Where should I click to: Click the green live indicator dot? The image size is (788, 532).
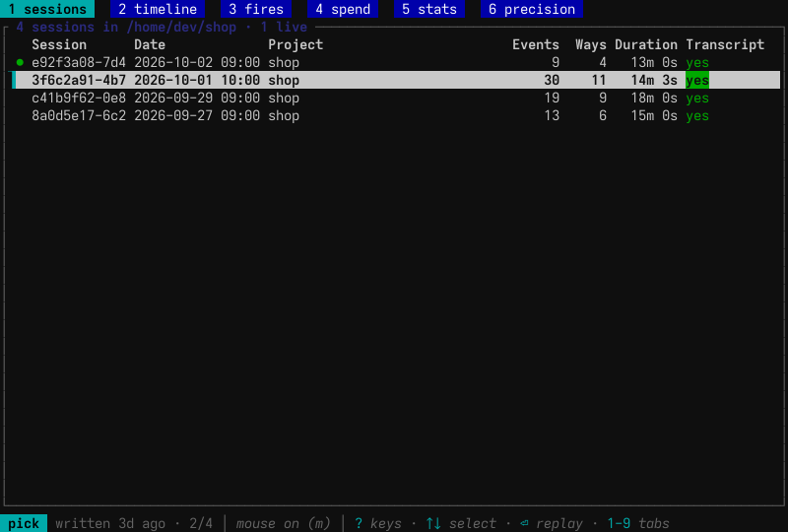20,62
